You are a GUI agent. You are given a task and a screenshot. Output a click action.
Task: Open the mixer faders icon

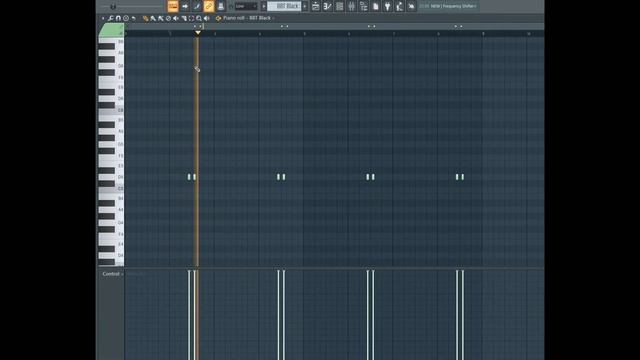[x=351, y=6]
